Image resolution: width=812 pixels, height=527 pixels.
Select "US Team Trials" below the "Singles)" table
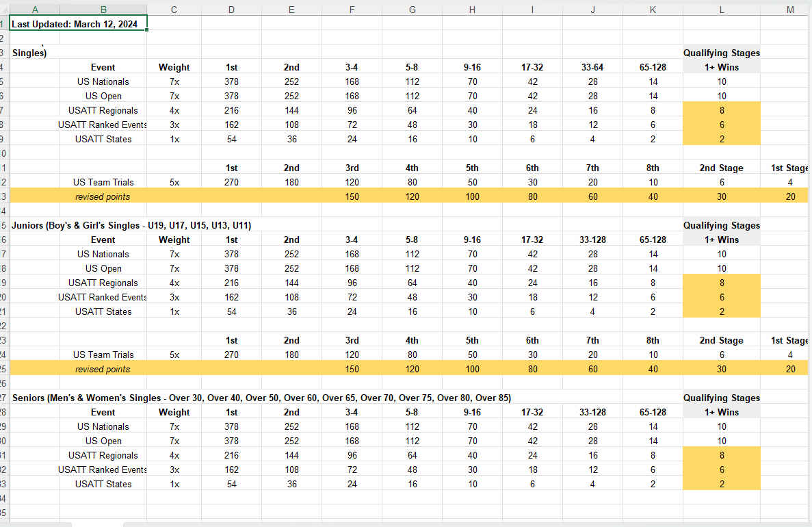[103, 183]
